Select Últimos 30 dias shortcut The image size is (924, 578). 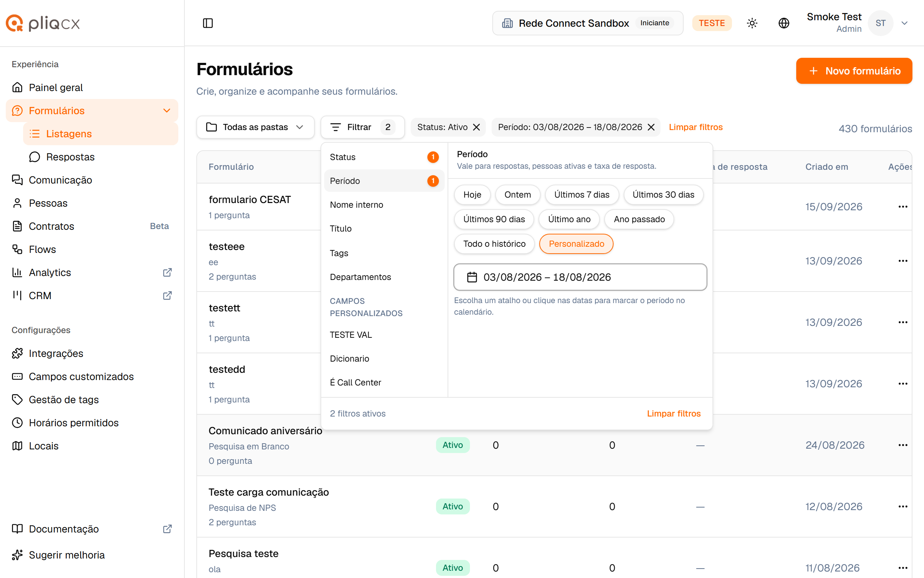click(x=663, y=195)
